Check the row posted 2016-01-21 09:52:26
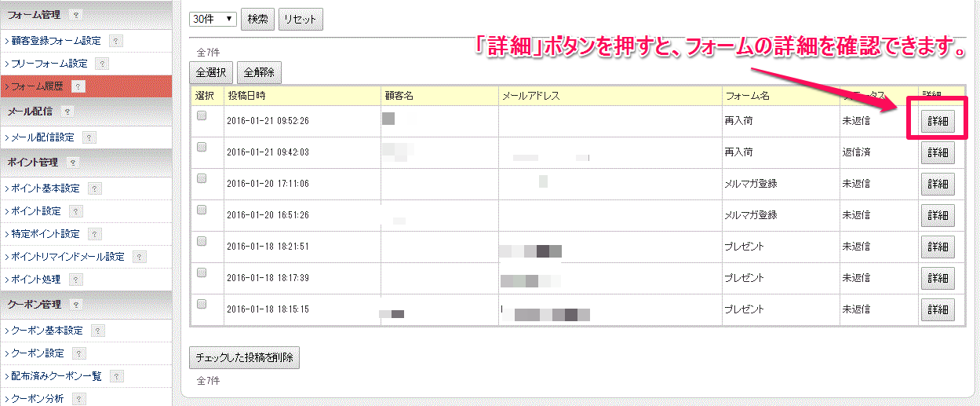980x406 pixels. [202, 116]
